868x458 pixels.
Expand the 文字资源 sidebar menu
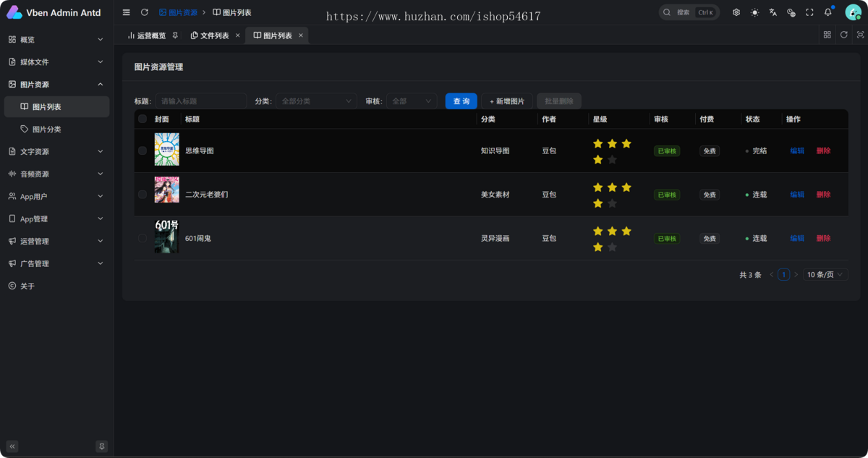[56, 152]
